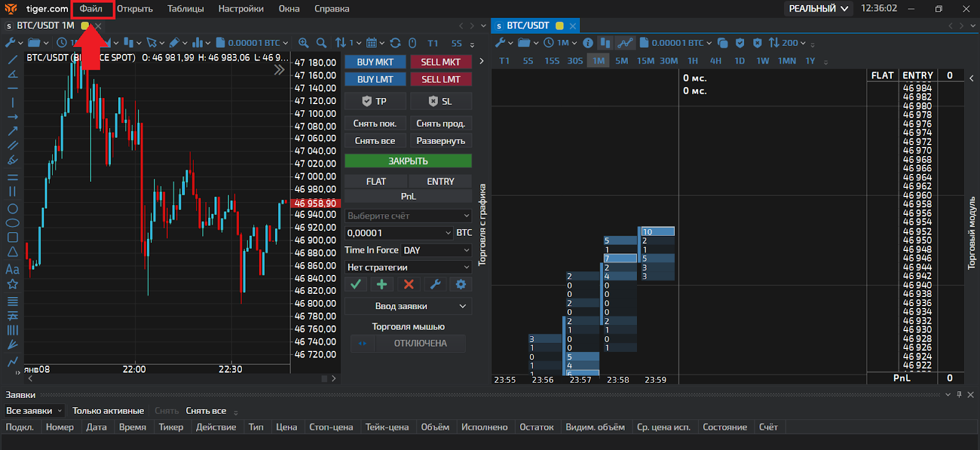
Task: Toggle the line graph button in cluster toolbar
Action: 625,43
